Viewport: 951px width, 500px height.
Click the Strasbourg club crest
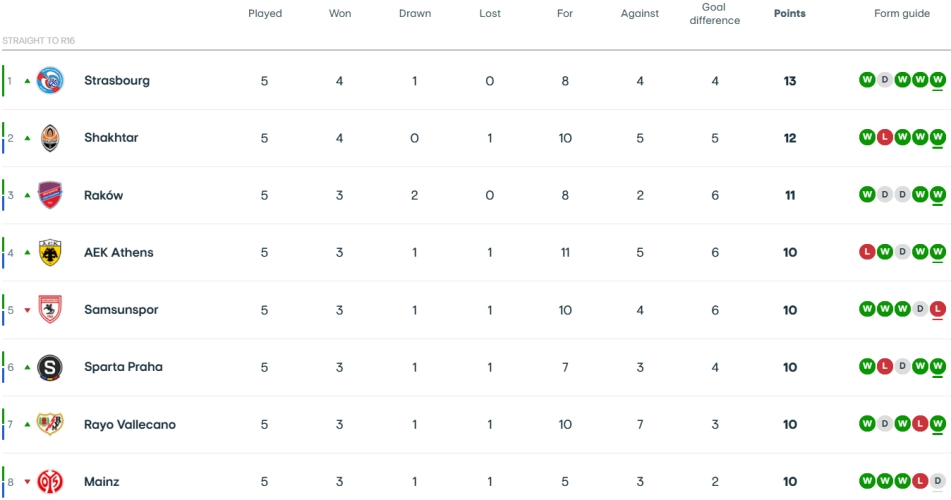(50, 81)
